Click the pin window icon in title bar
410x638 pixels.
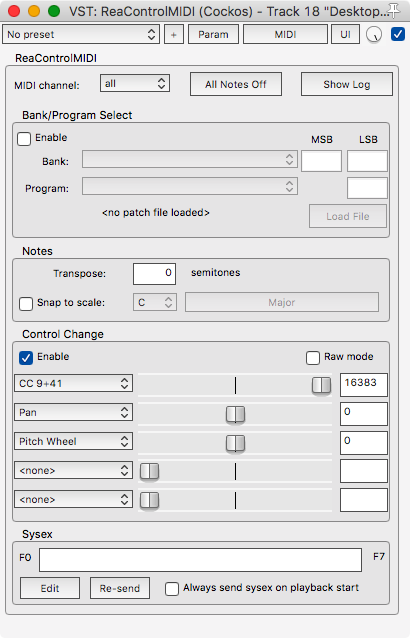coord(393,11)
